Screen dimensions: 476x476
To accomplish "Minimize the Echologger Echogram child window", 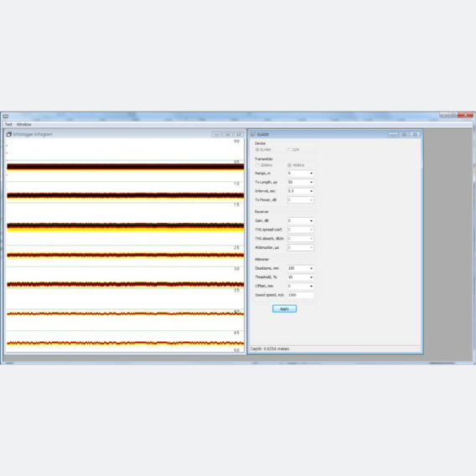I will (217, 134).
